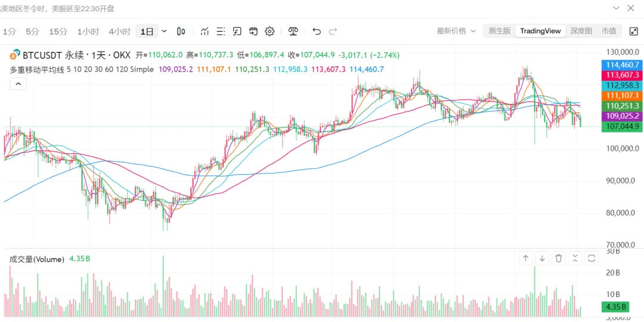Switch to the 原生版 tab

coord(499,31)
